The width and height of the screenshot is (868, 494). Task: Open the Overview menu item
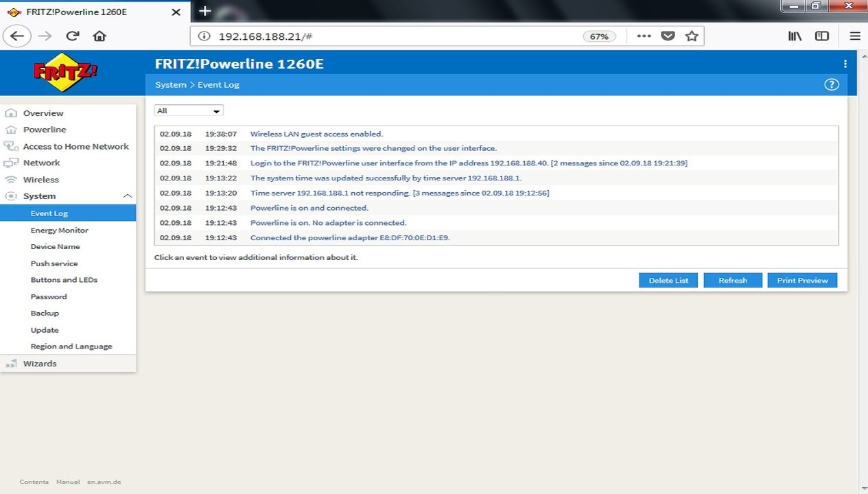click(43, 113)
